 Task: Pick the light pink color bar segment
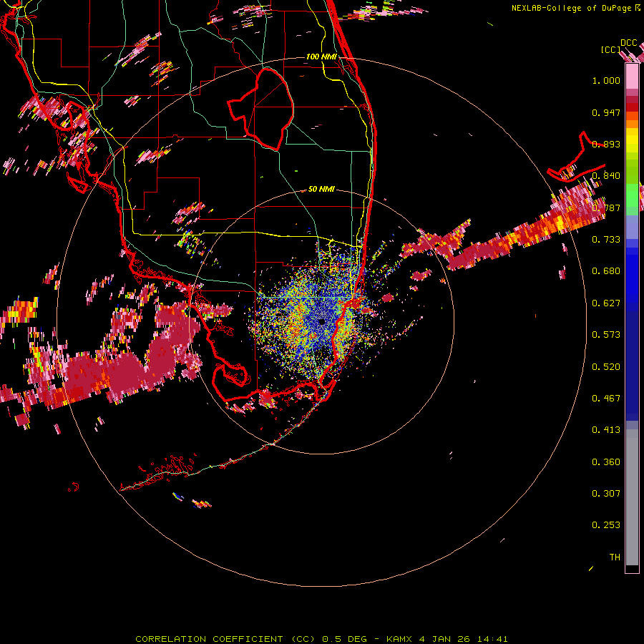click(632, 77)
